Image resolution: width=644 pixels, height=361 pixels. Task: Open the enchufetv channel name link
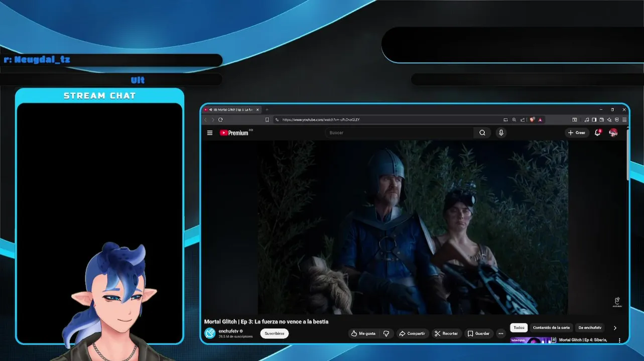(228, 331)
